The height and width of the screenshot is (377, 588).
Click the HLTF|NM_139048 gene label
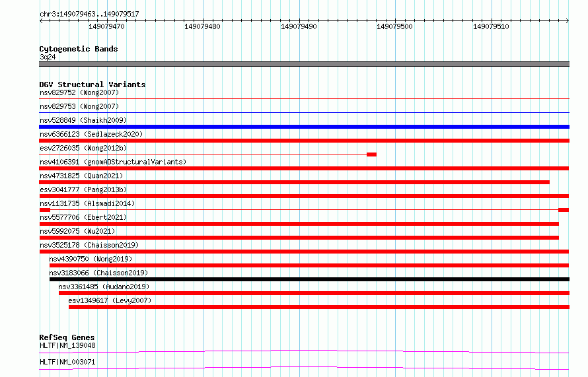pos(67,345)
